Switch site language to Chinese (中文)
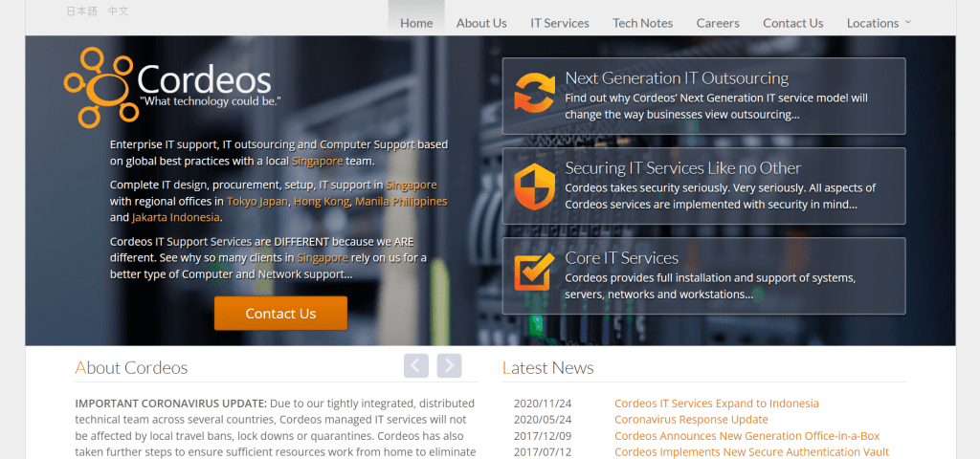Screen dimensions: 980x459 tap(118, 11)
